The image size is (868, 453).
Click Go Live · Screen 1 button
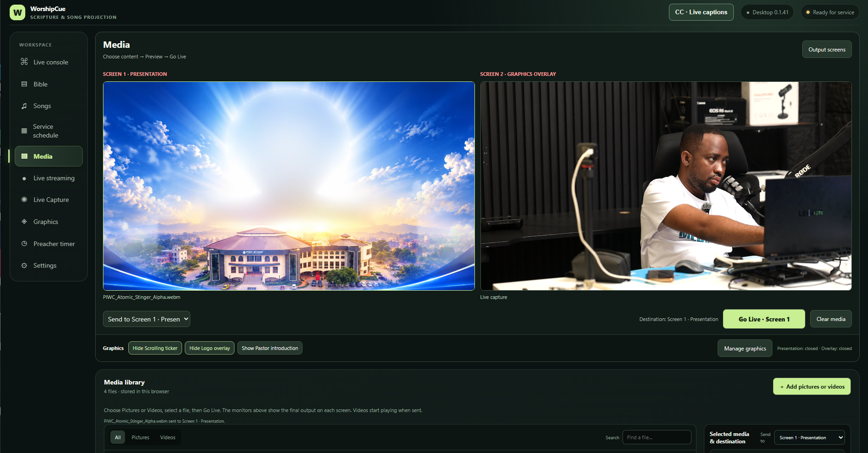764,319
